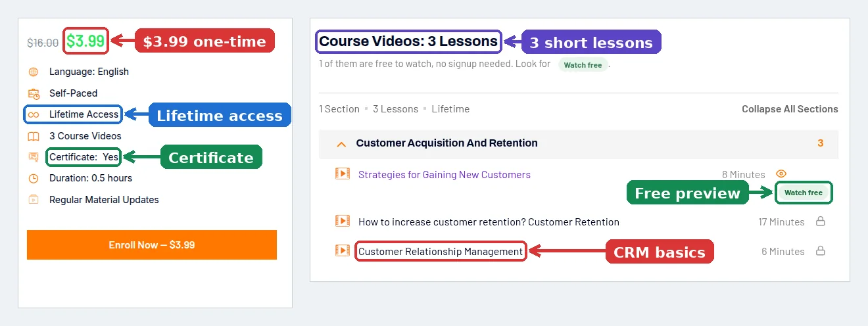
Task: Click the Language: English text
Action: (x=89, y=72)
